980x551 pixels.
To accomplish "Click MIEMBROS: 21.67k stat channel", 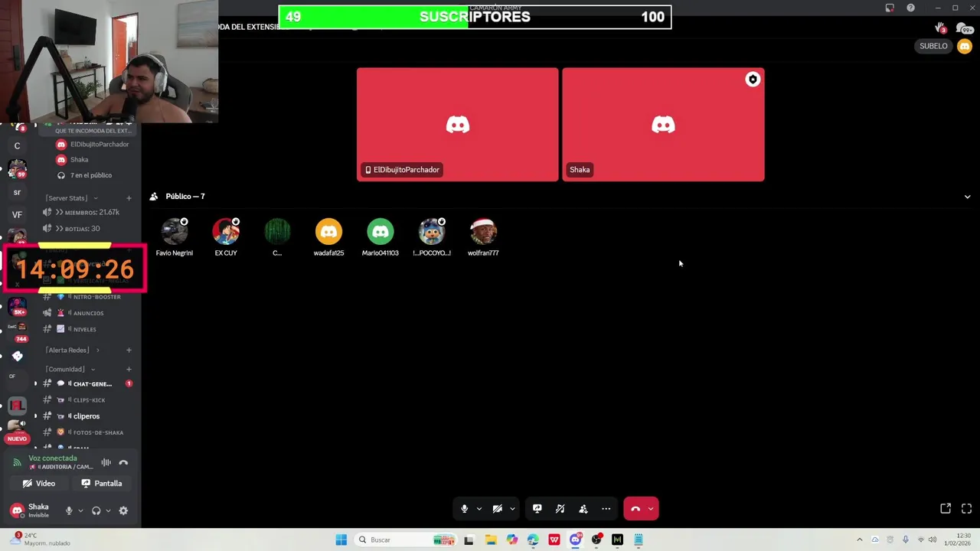I will click(87, 212).
